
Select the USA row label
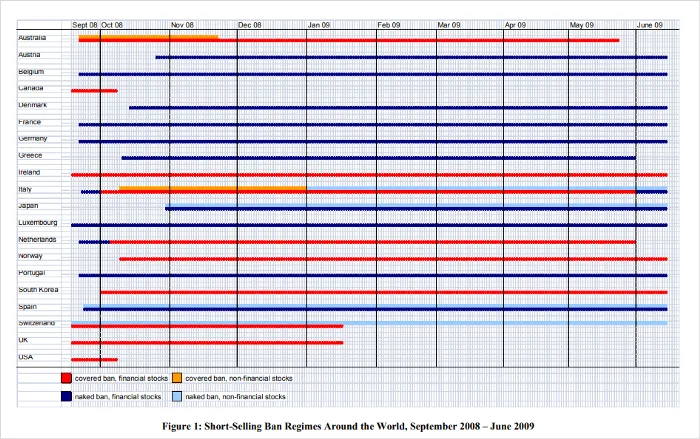pyautogui.click(x=25, y=357)
